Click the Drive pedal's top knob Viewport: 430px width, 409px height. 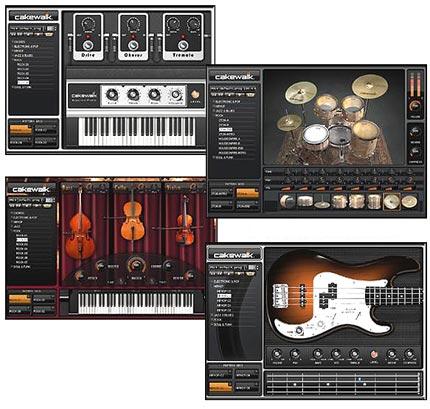(x=88, y=24)
